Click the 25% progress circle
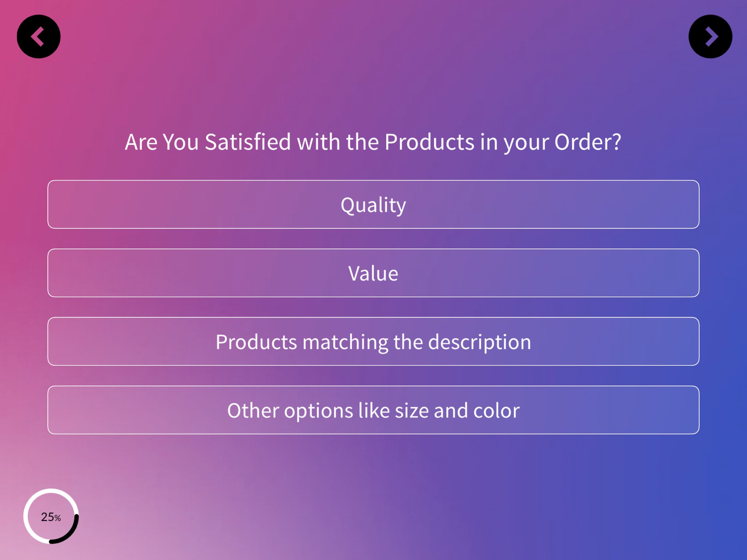This screenshot has height=560, width=747. pyautogui.click(x=51, y=516)
